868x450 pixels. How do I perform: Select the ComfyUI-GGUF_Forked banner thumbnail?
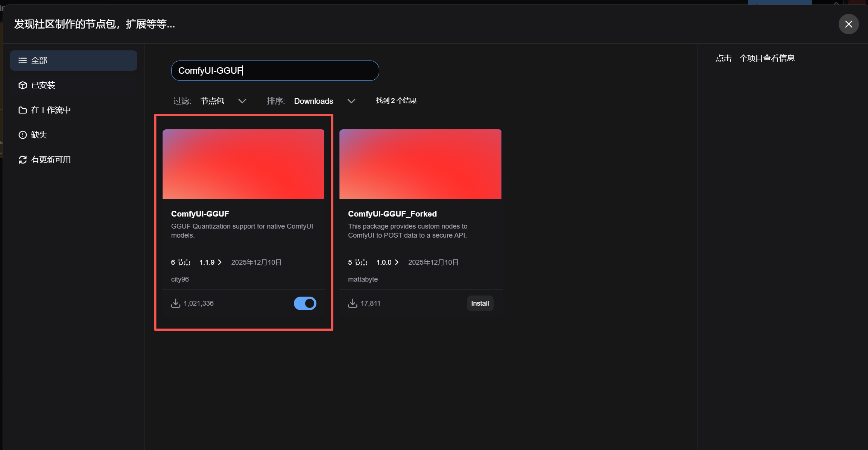pyautogui.click(x=420, y=164)
